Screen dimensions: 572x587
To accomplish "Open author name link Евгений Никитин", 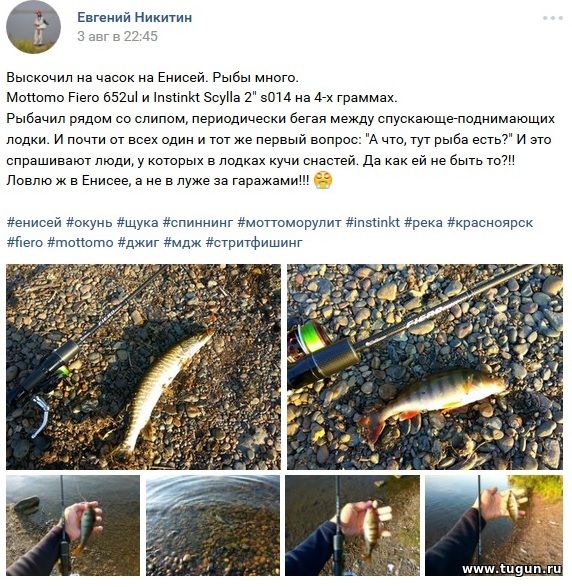I will (134, 17).
